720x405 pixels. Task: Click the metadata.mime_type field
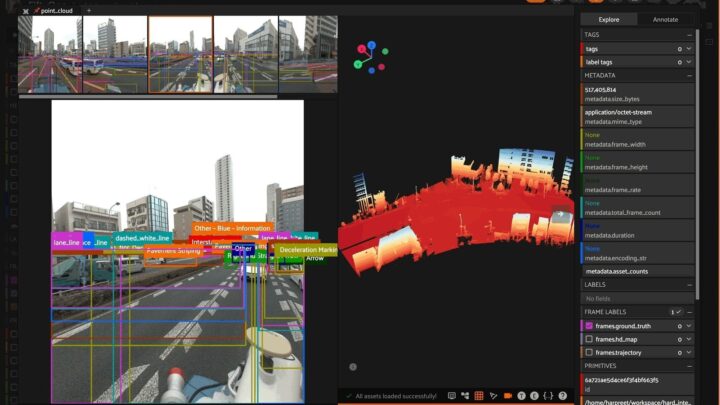tap(638, 117)
